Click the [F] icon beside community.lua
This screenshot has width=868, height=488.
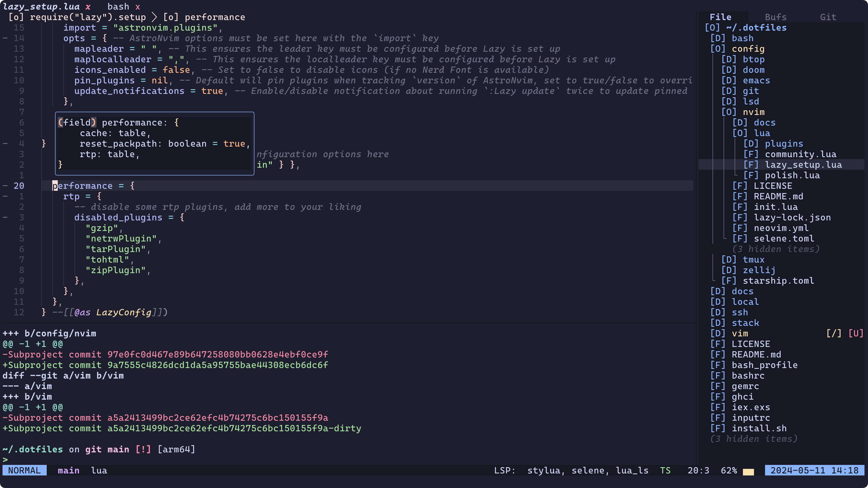point(751,154)
